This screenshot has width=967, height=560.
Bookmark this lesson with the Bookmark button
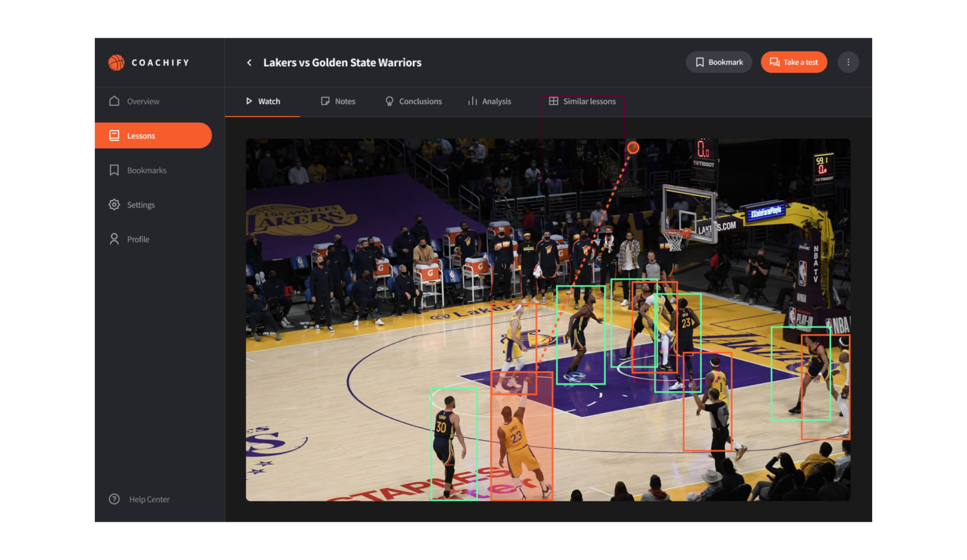tap(719, 62)
